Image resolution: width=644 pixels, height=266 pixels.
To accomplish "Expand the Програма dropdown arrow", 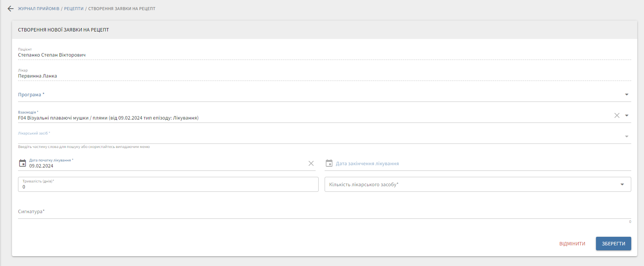I will [x=626, y=94].
